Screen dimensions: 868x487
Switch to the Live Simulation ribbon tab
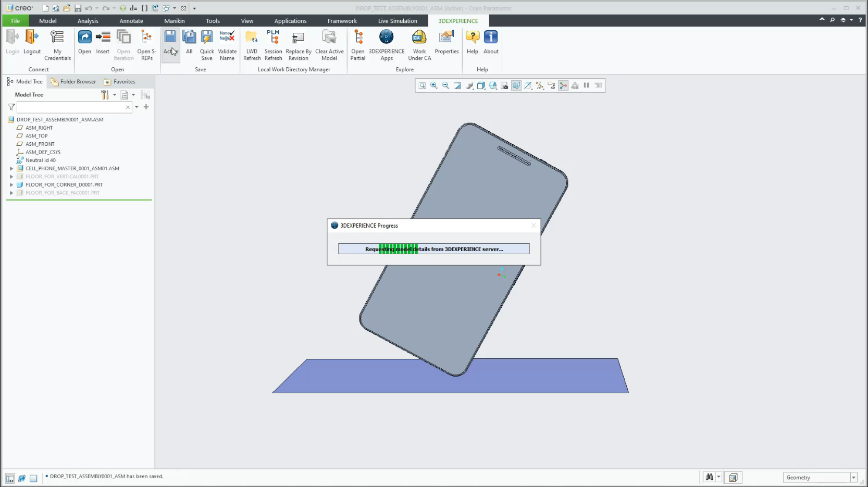(x=398, y=21)
